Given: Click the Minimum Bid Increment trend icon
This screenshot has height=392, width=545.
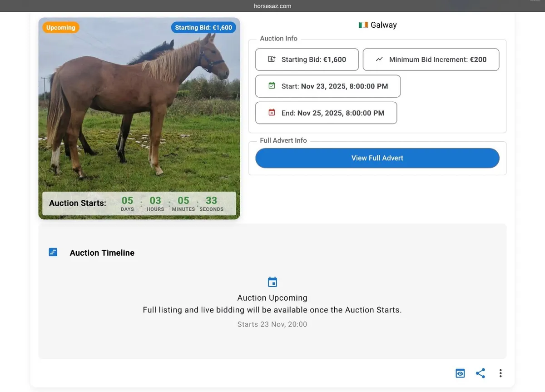Looking at the screenshot, I should coord(380,59).
